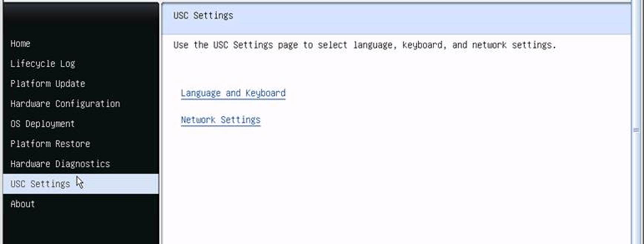Image resolution: width=644 pixels, height=244 pixels.
Task: Click the word "Use" starting the description
Action: tap(181, 45)
